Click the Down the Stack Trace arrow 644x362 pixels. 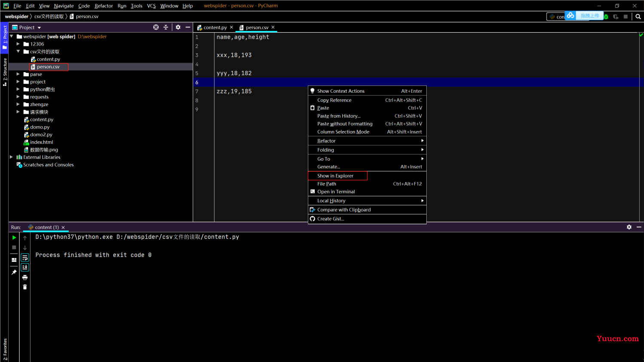pos(25,248)
